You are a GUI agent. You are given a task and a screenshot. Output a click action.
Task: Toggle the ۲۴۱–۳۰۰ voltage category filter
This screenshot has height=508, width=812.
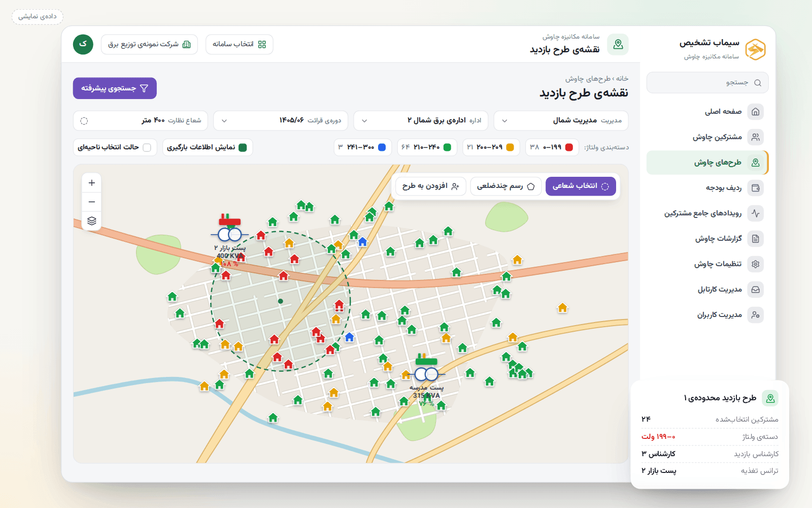363,147
